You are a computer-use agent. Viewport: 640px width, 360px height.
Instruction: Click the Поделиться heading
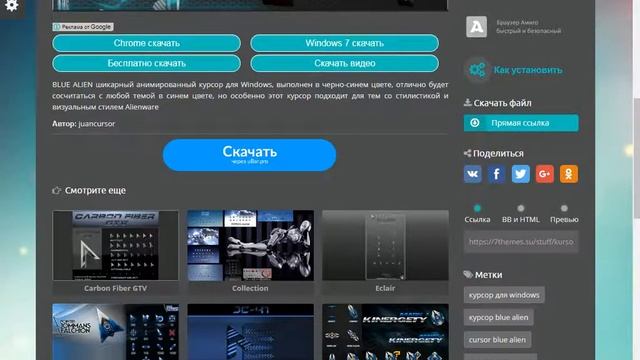[x=498, y=153]
